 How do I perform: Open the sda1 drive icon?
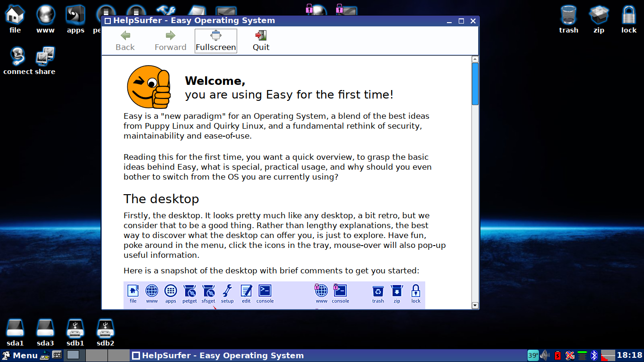coord(15,333)
